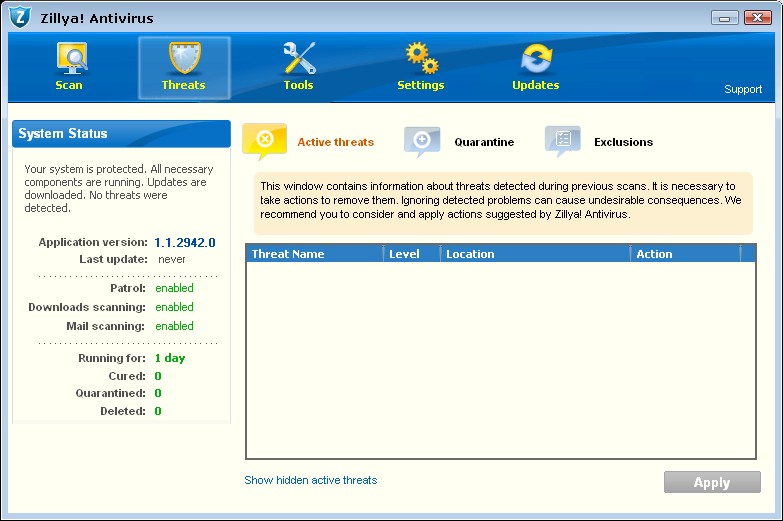Click the Quarantine bubble icon

tap(422, 141)
